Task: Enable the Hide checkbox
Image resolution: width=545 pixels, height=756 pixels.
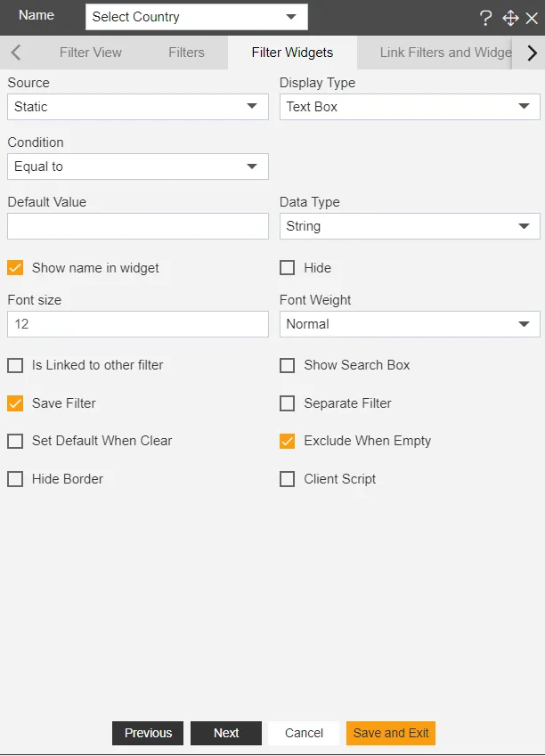Action: pos(288,267)
